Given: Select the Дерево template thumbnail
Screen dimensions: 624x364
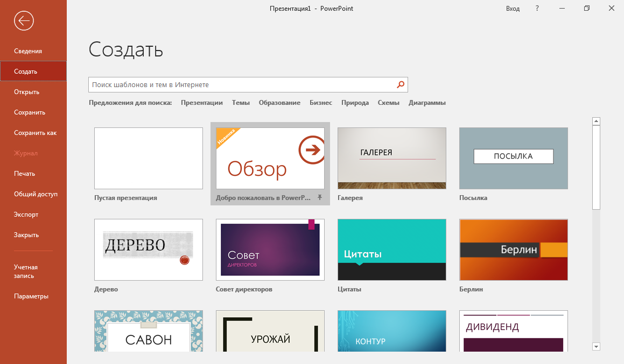Looking at the screenshot, I should (x=149, y=249).
